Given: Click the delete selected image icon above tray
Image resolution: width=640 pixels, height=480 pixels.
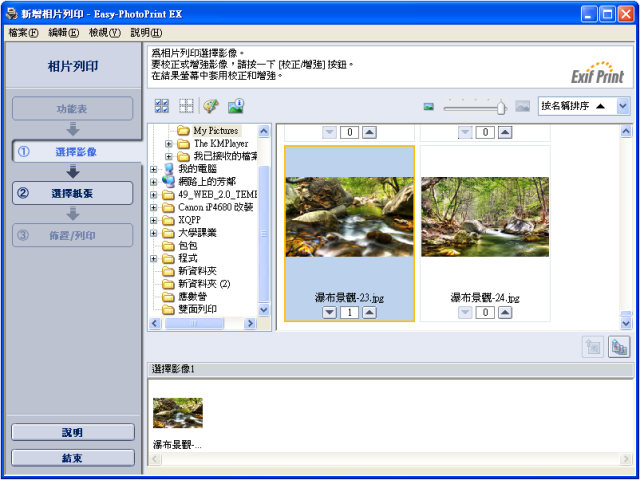Looking at the screenshot, I should click(x=593, y=347).
